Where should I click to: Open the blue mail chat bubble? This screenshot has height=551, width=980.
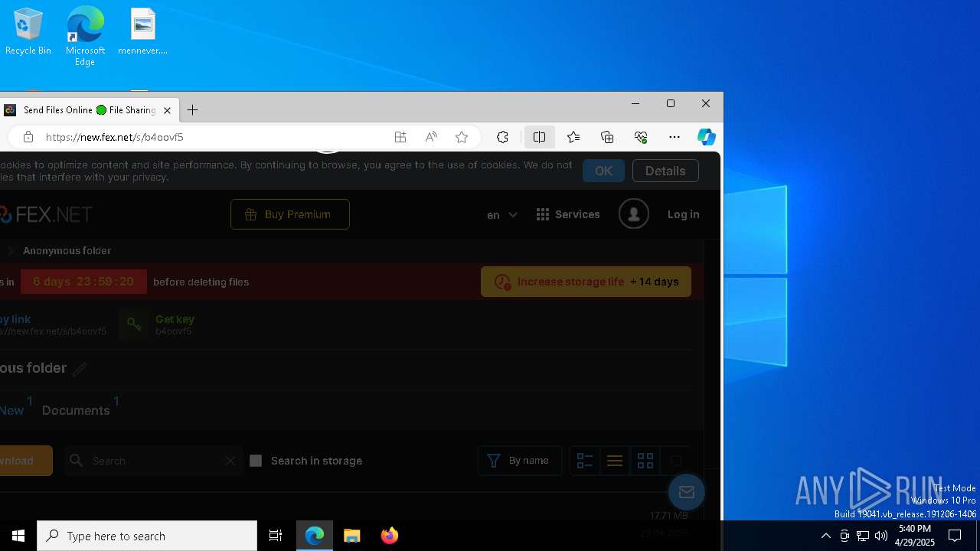687,492
